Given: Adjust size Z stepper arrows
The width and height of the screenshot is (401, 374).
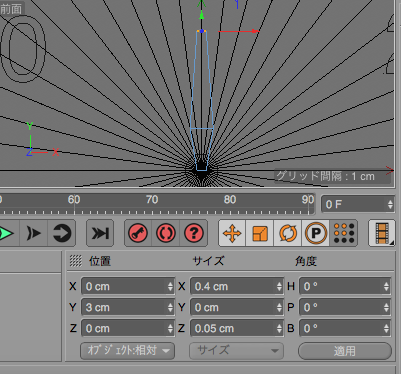Looking at the screenshot, I should (279, 328).
